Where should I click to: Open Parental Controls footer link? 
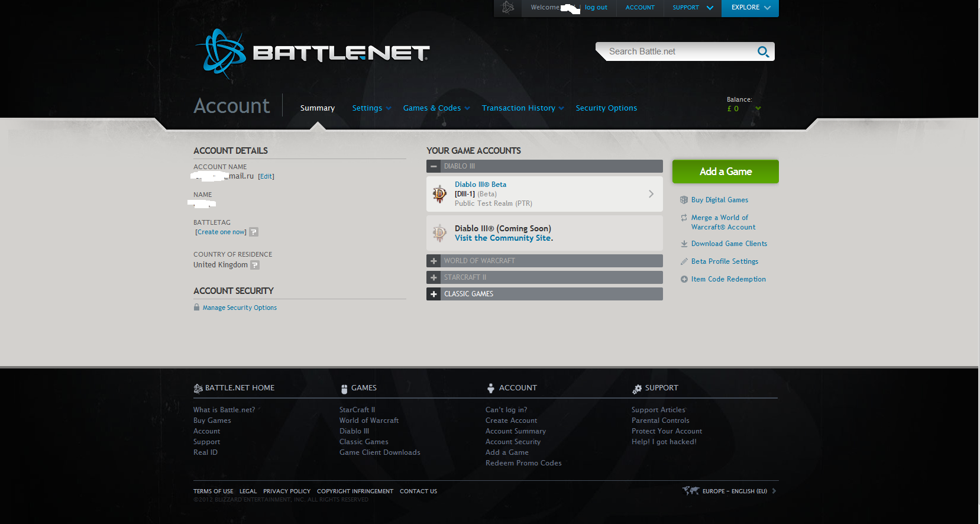[x=661, y=421]
